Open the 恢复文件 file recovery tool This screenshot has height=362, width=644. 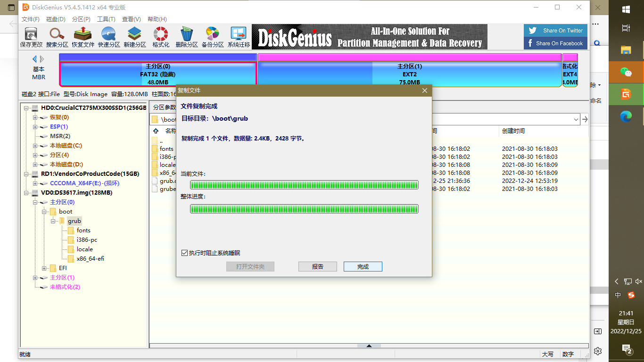click(x=83, y=36)
